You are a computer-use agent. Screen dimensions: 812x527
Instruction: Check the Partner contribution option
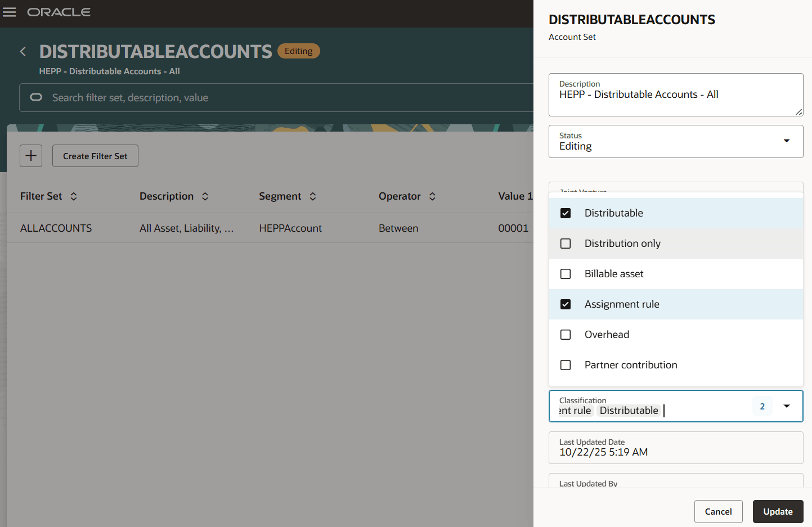(566, 364)
